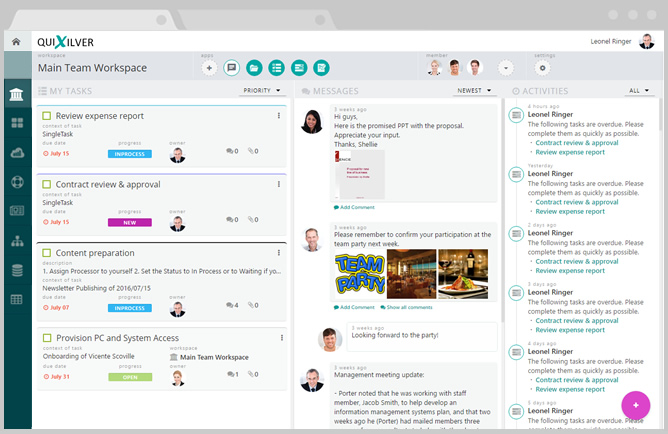Open the grid tiles icon in sidebar
The height and width of the screenshot is (434, 668).
click(17, 123)
